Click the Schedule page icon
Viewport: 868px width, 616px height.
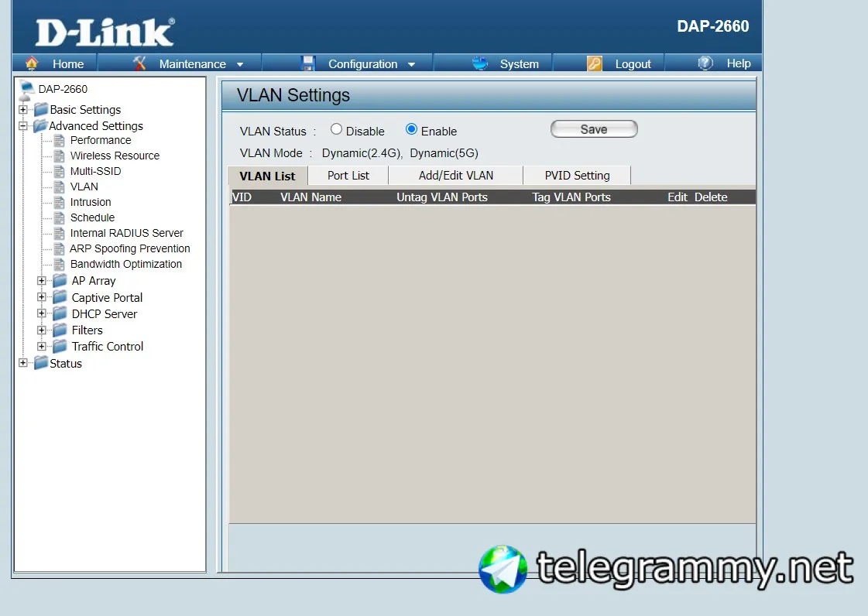pos(59,218)
